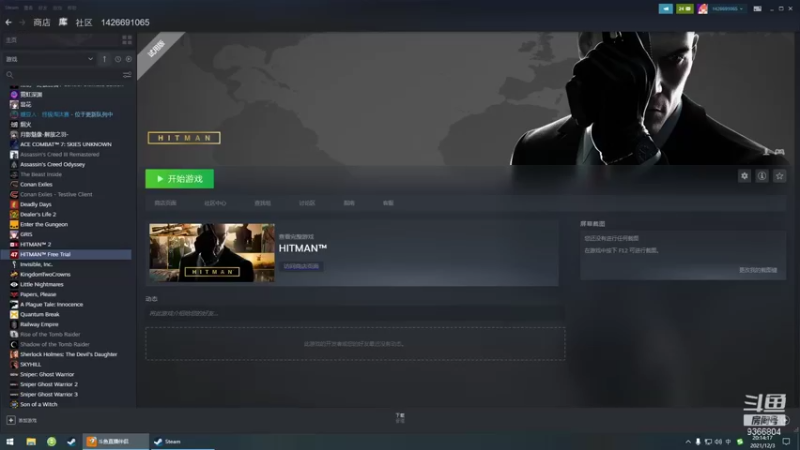Image resolution: width=800 pixels, height=450 pixels.
Task: Click visit store page button under HITMAN™
Action: pyautogui.click(x=301, y=266)
